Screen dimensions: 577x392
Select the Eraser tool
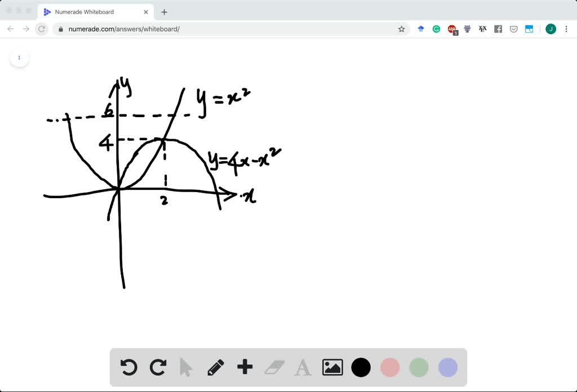coord(274,367)
